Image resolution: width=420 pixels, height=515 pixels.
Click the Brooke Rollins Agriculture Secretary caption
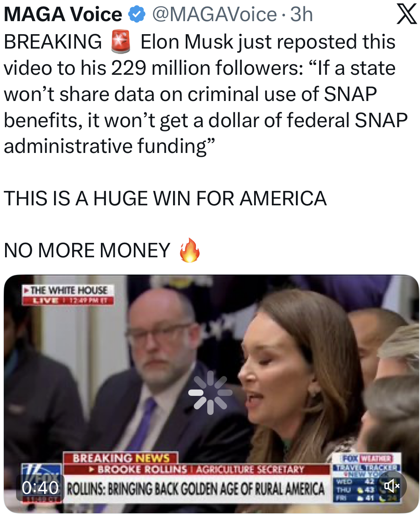point(196,469)
